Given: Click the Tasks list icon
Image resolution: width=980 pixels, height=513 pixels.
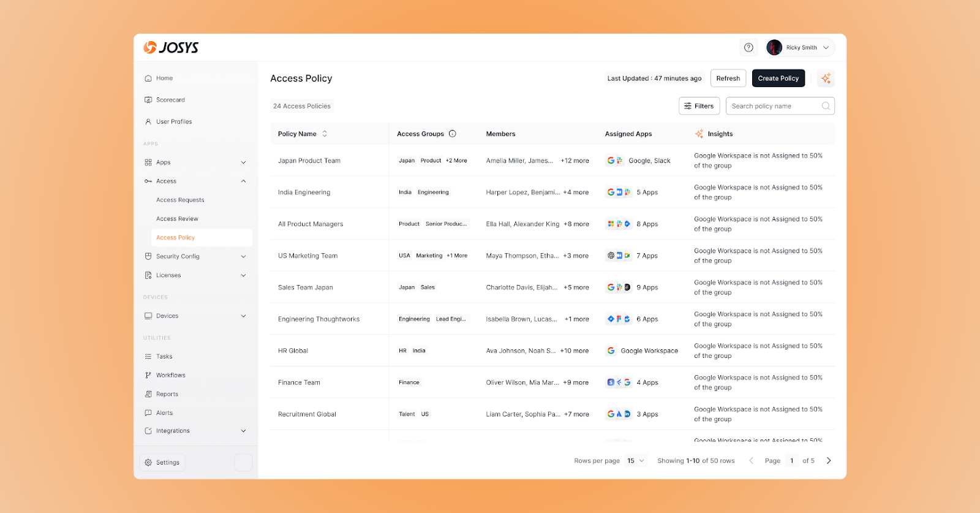Looking at the screenshot, I should [x=148, y=357].
